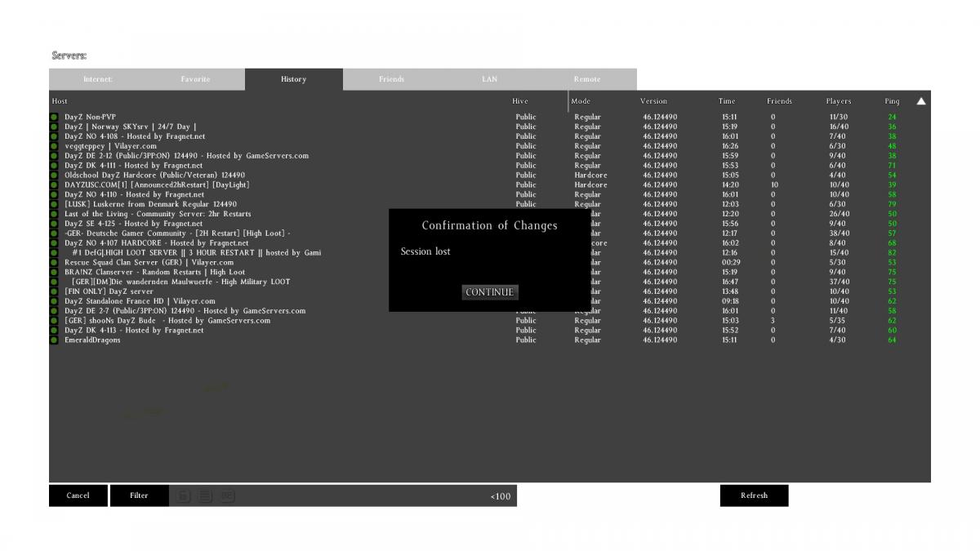Click the <100 ping limit field
The height and width of the screenshot is (551, 980).
pos(500,496)
